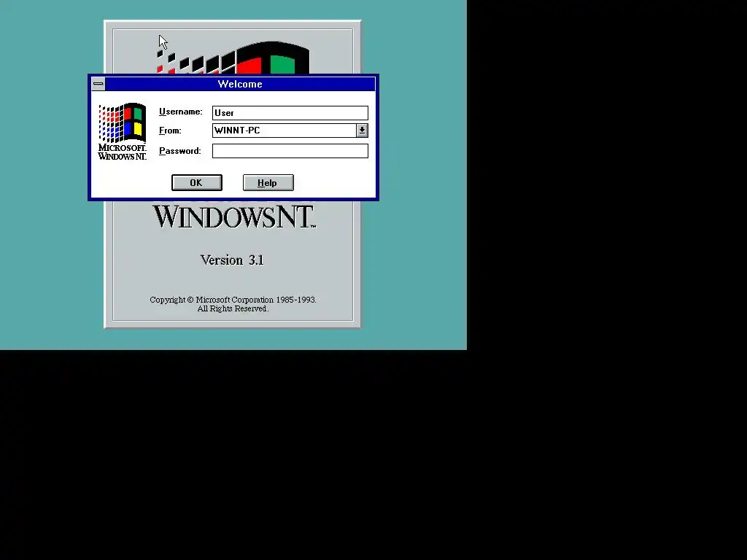Click the Microsoft Windows NT logo in dialog
The image size is (747, 560).
tap(123, 131)
